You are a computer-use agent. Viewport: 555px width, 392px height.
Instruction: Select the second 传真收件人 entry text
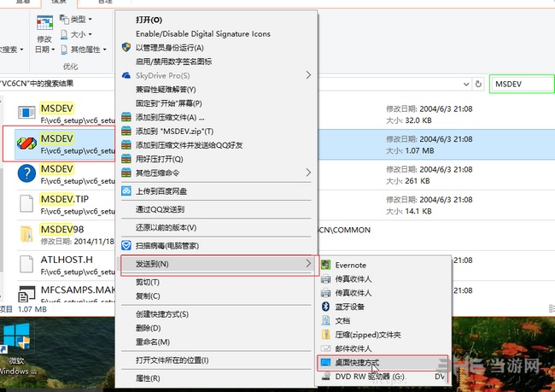pyautogui.click(x=353, y=293)
